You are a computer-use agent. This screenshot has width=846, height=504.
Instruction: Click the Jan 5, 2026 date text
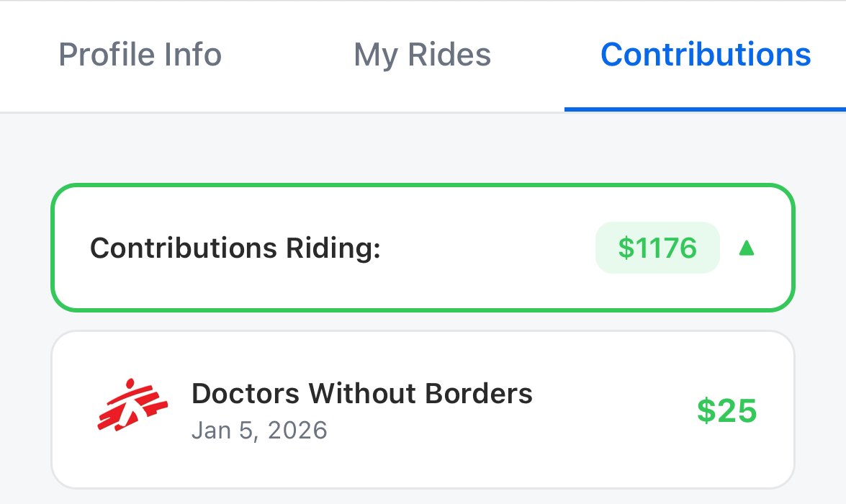259,431
